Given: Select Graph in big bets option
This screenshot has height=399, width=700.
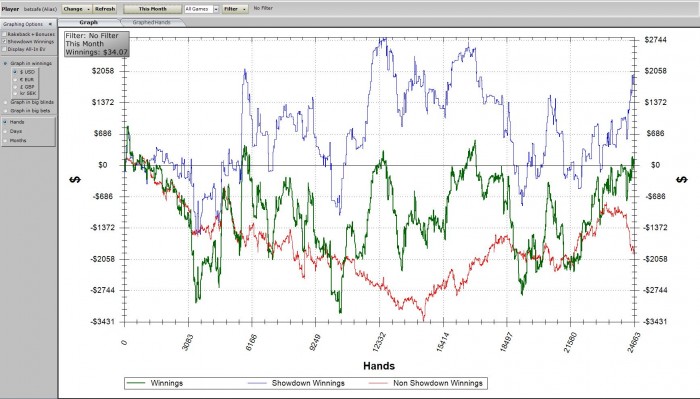Looking at the screenshot, I should tap(5, 110).
